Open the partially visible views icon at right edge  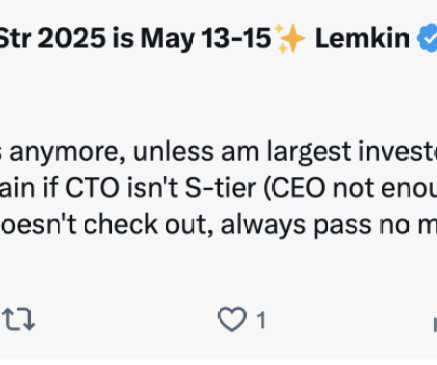click(x=435, y=324)
